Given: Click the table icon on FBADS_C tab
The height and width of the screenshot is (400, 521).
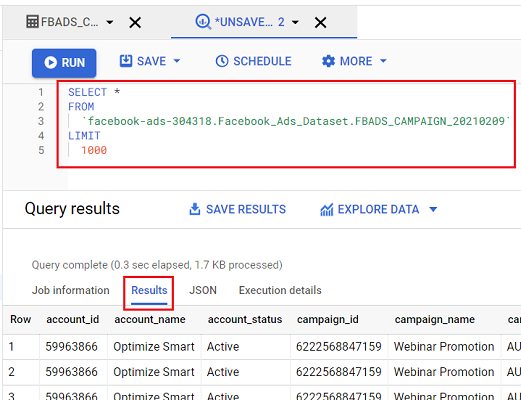Looking at the screenshot, I should (32, 22).
